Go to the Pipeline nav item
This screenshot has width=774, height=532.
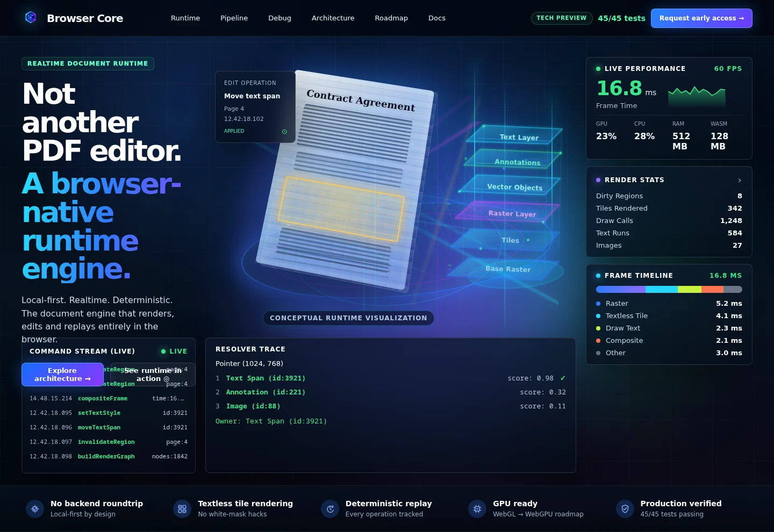point(234,18)
